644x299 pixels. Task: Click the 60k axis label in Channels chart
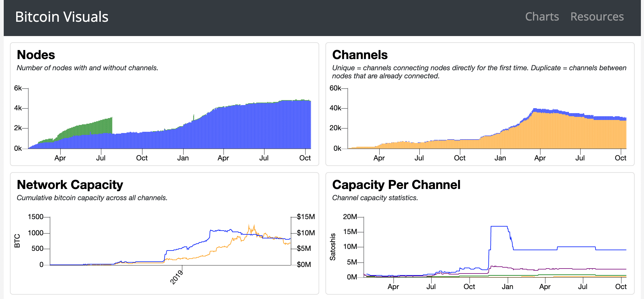tap(335, 88)
